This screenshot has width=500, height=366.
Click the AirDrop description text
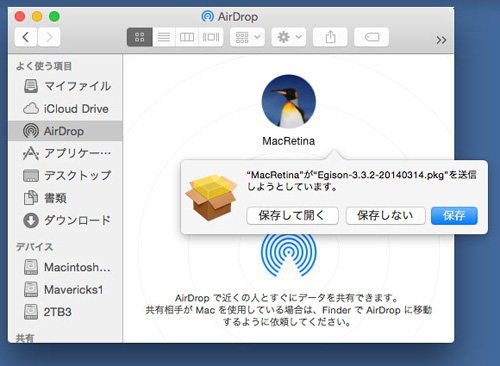(289, 310)
